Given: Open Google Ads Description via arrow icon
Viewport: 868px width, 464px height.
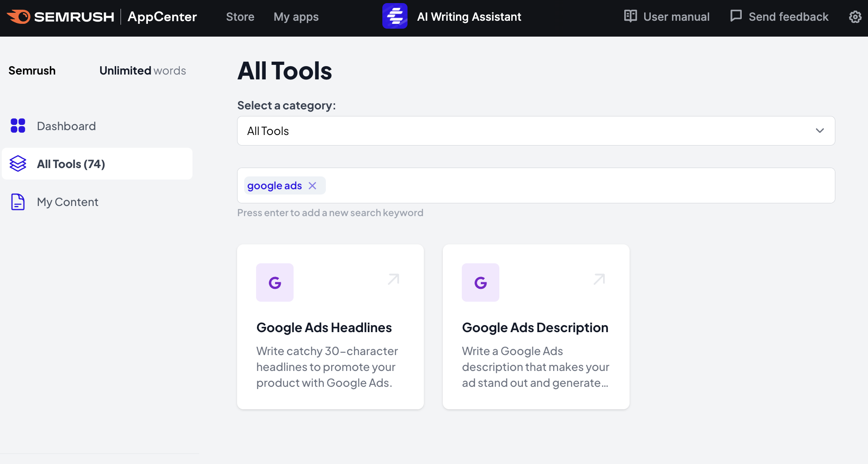Looking at the screenshot, I should (x=599, y=279).
